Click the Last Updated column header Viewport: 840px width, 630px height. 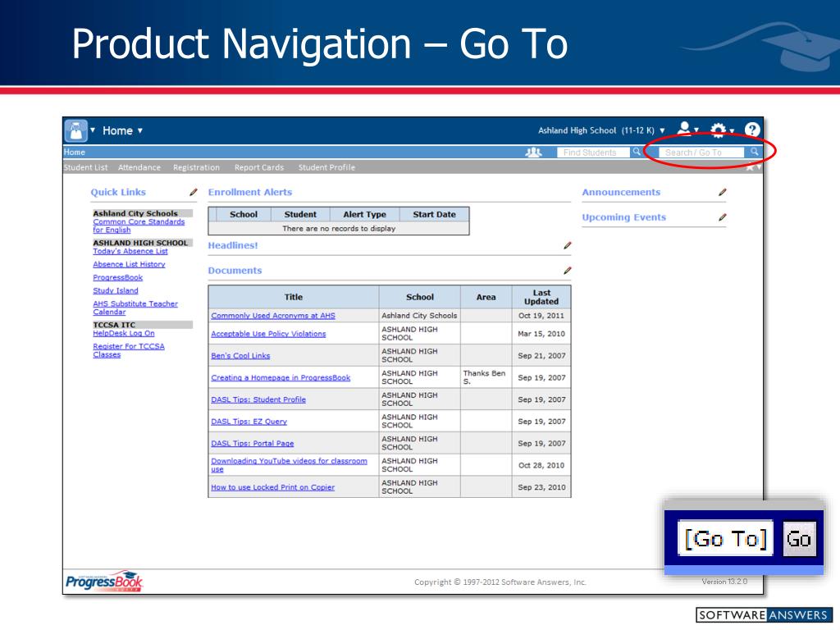(541, 297)
